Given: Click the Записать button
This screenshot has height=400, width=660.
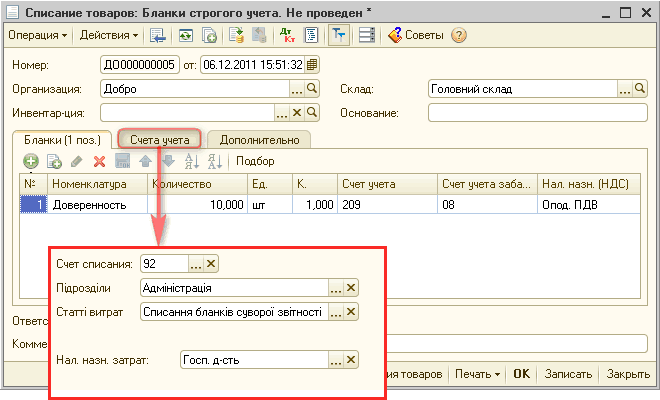Looking at the screenshot, I should pyautogui.click(x=568, y=374).
